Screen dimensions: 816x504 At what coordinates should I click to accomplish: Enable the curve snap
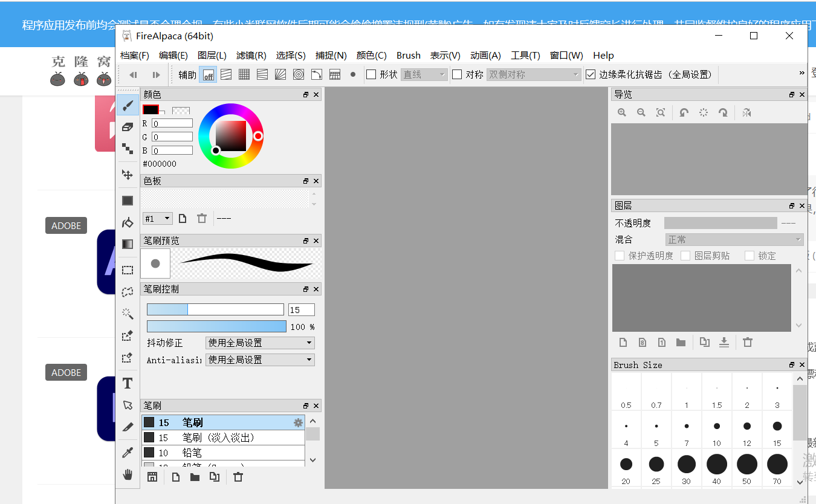(317, 74)
